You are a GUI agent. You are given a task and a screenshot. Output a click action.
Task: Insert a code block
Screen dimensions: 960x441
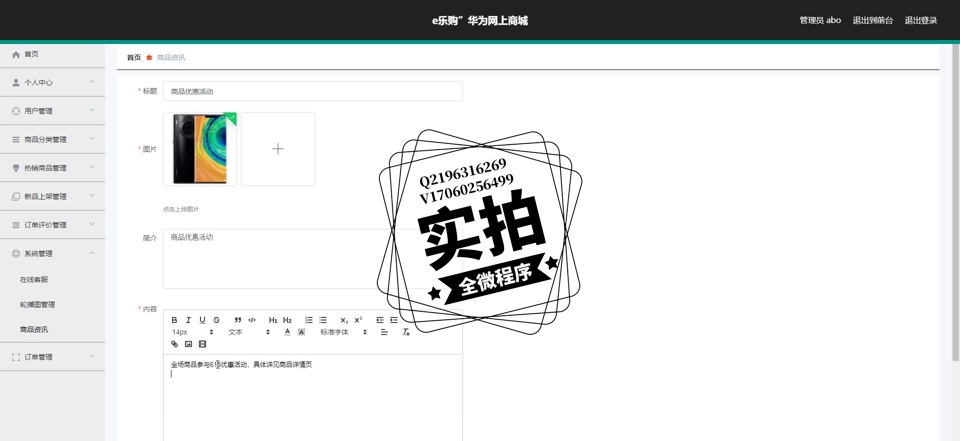tap(252, 320)
